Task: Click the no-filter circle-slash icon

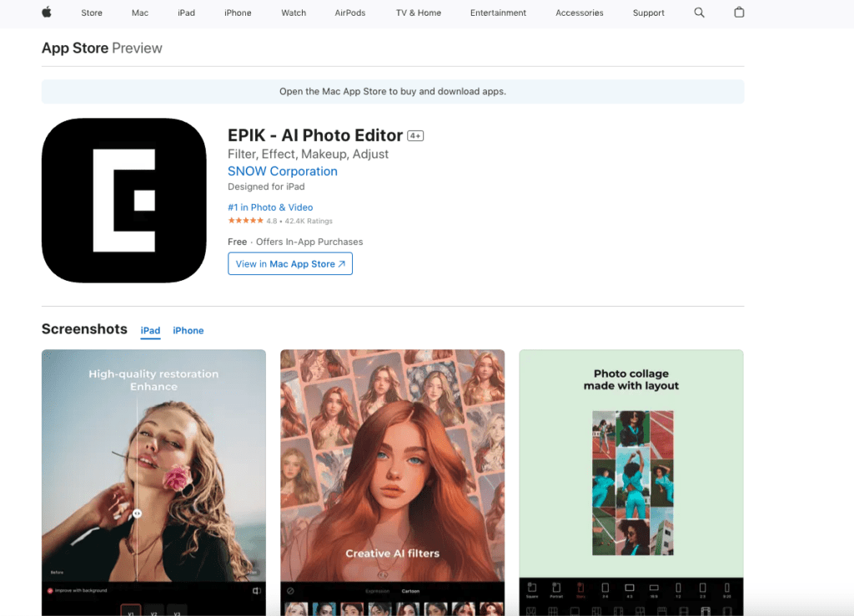Action: tap(290, 590)
